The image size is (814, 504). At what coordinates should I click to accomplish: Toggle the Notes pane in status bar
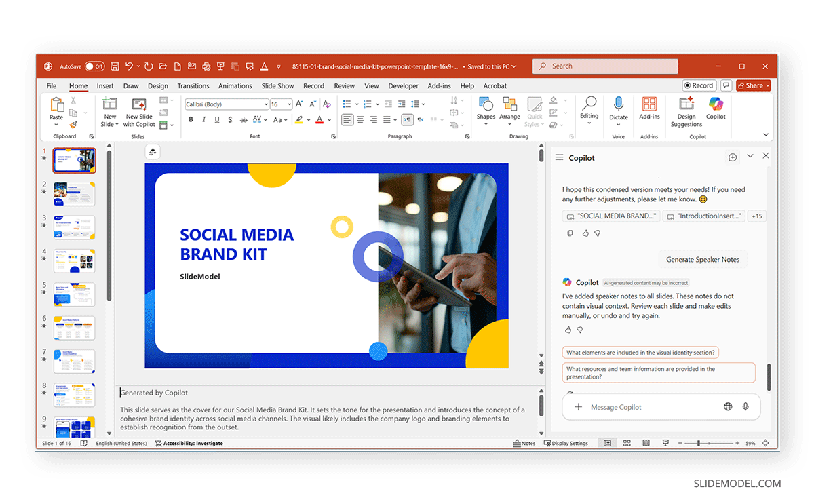coord(524,443)
